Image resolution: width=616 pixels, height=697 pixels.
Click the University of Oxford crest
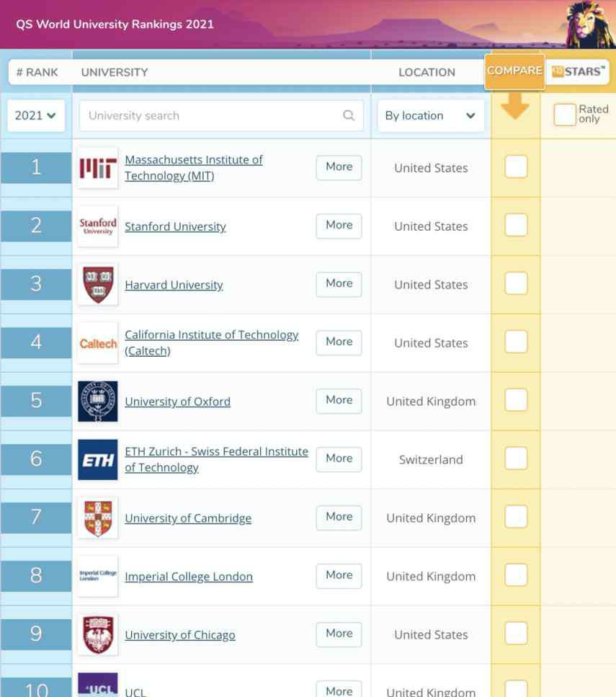pos(98,401)
